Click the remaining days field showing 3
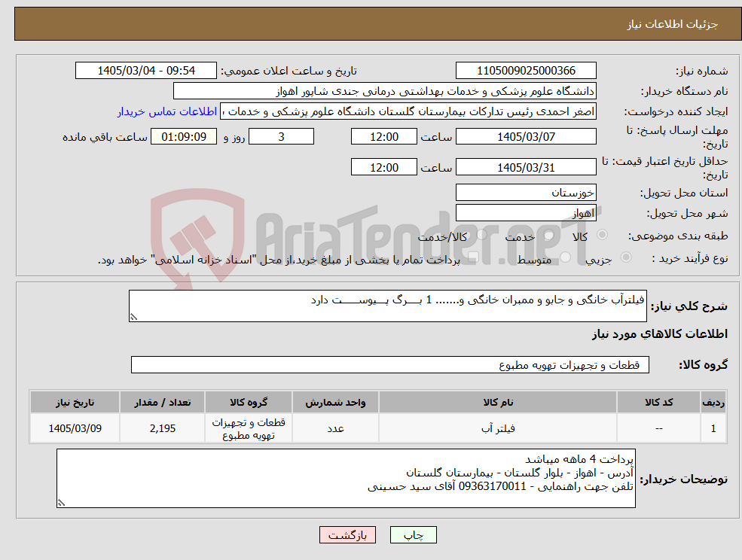The height and width of the screenshot is (560, 742). [281, 137]
